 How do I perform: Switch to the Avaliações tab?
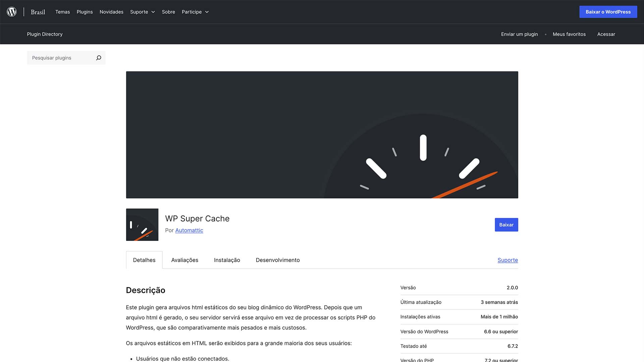tap(185, 260)
